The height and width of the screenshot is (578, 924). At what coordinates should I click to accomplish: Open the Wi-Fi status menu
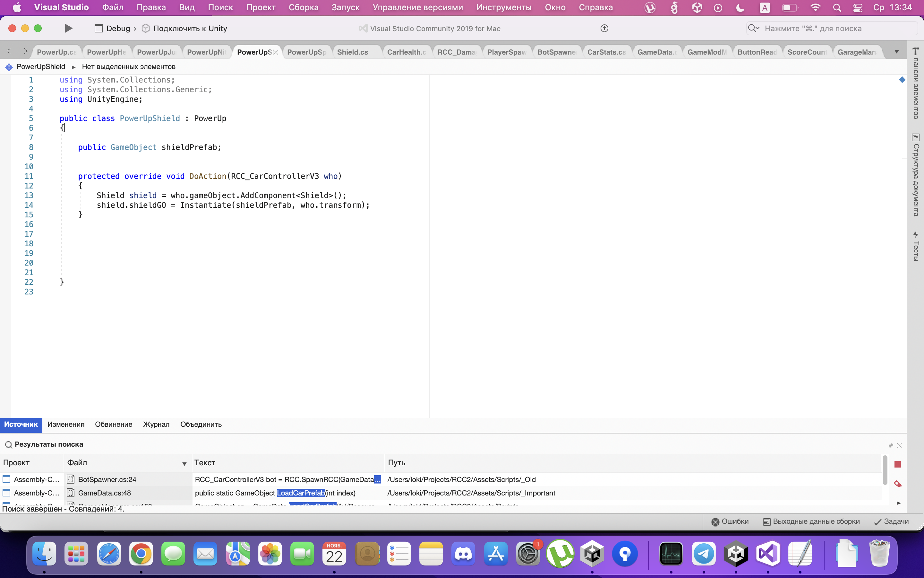(x=815, y=8)
